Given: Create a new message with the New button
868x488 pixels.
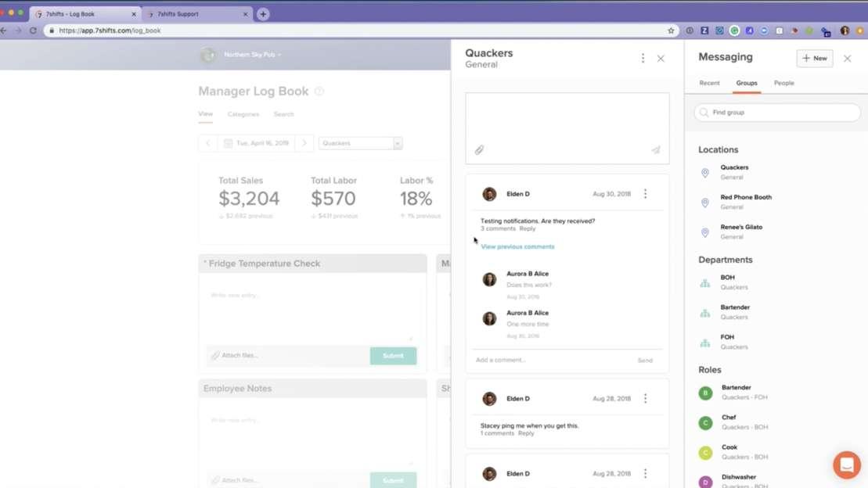Looking at the screenshot, I should pos(814,58).
